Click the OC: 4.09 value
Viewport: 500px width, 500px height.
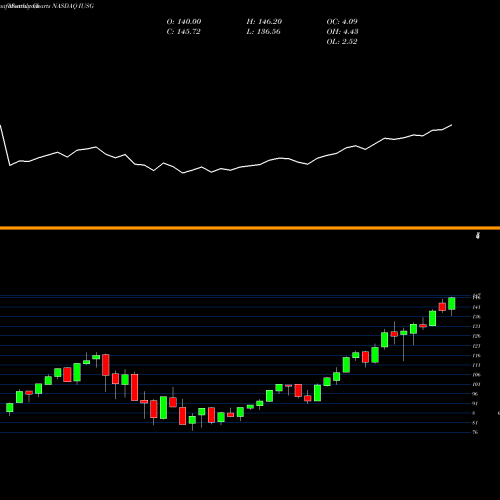pos(342,22)
